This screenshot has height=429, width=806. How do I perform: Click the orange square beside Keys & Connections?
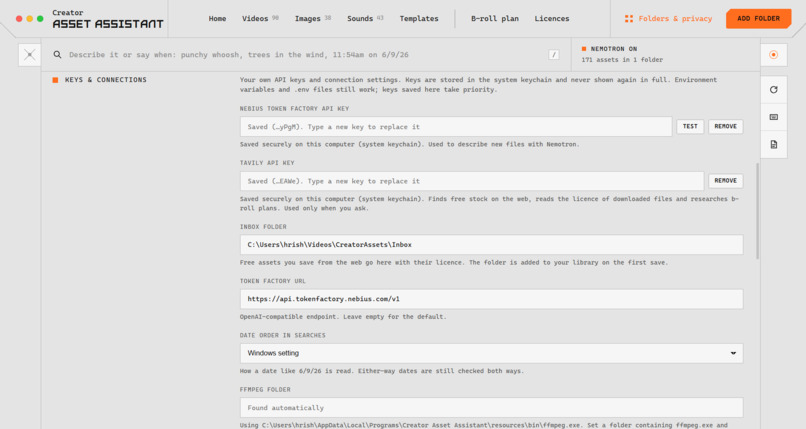coord(55,80)
